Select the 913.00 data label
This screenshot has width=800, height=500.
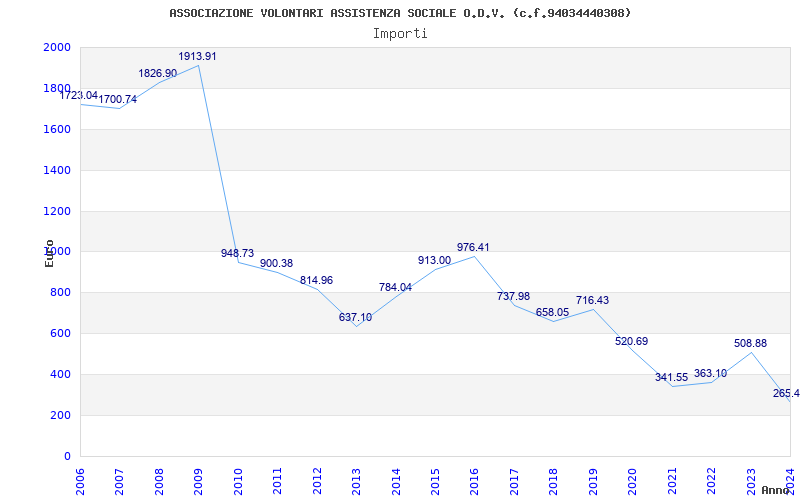tap(435, 260)
